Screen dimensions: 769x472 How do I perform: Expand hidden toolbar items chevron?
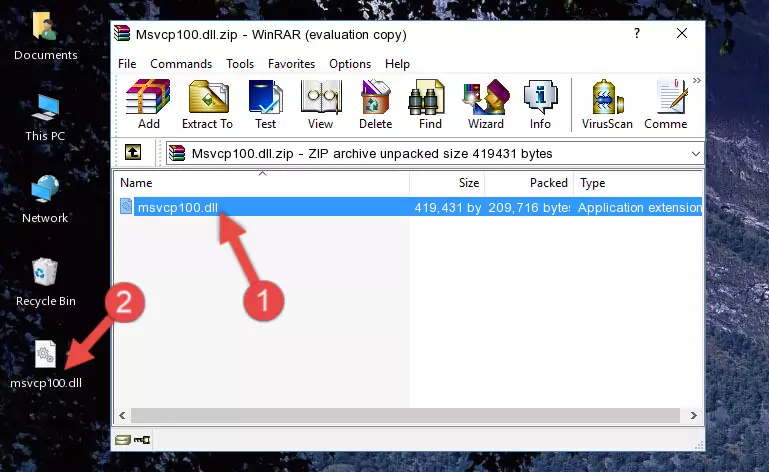click(696, 81)
